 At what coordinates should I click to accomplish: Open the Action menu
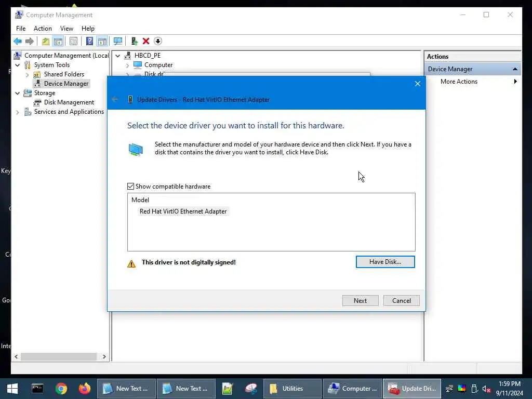tap(43, 29)
